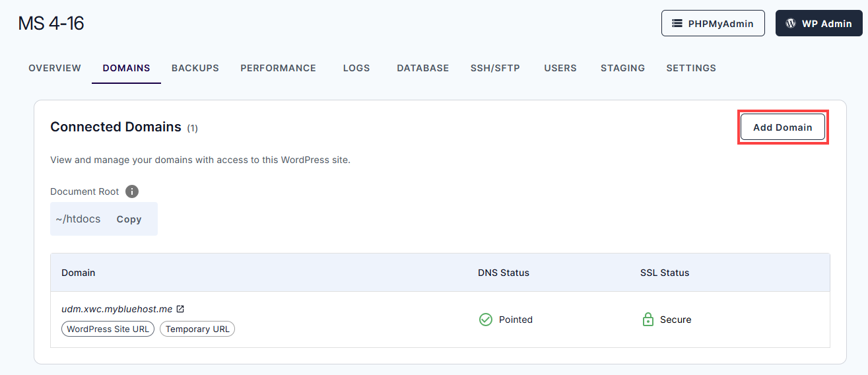Click the Document Root label

[84, 191]
